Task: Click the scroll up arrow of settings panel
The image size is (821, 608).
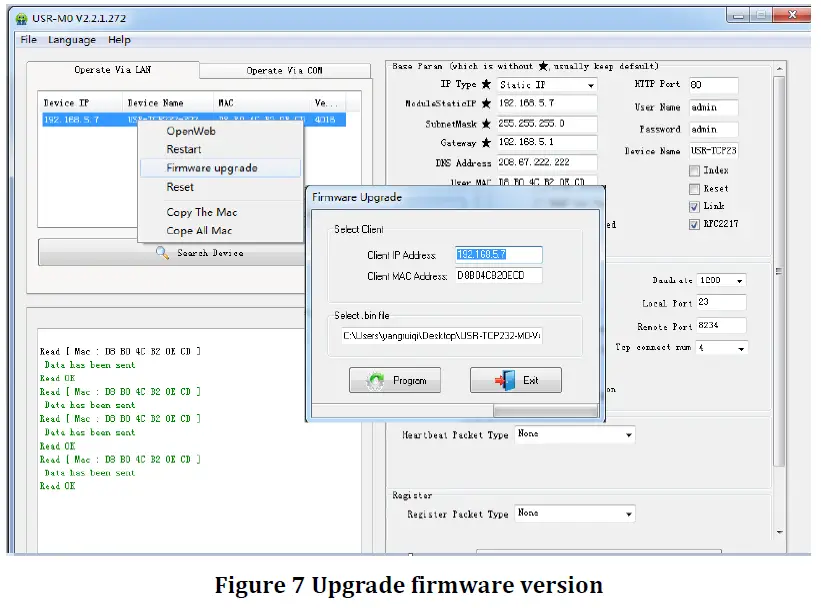Action: coord(780,68)
